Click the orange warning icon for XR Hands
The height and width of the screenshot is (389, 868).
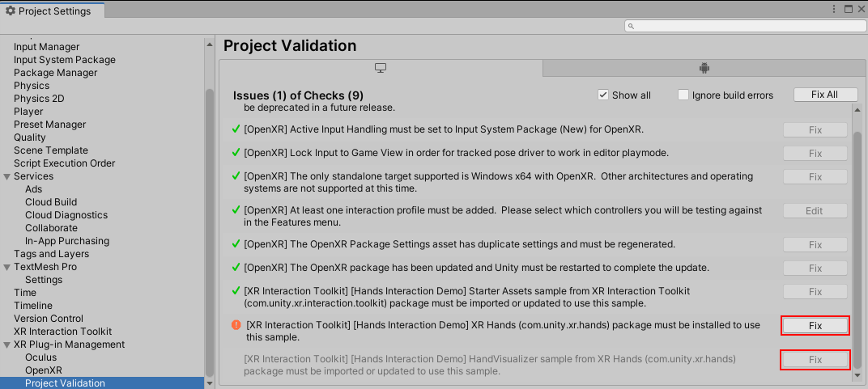[x=236, y=325]
